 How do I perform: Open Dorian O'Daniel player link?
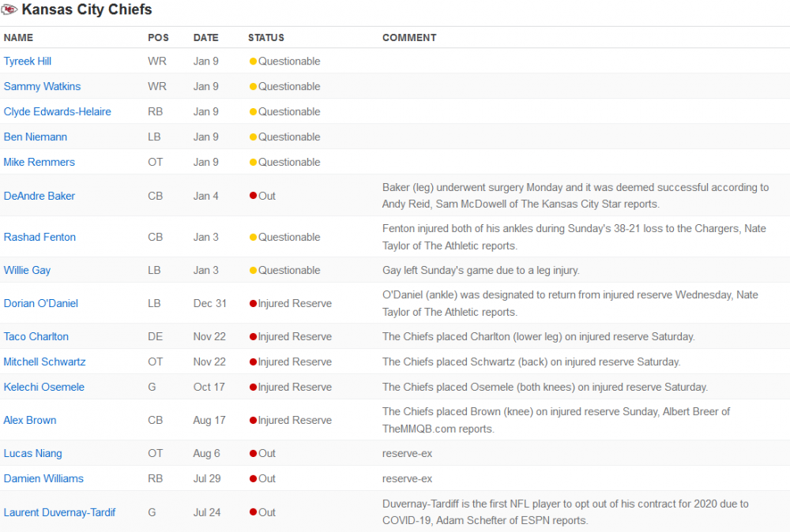click(41, 304)
